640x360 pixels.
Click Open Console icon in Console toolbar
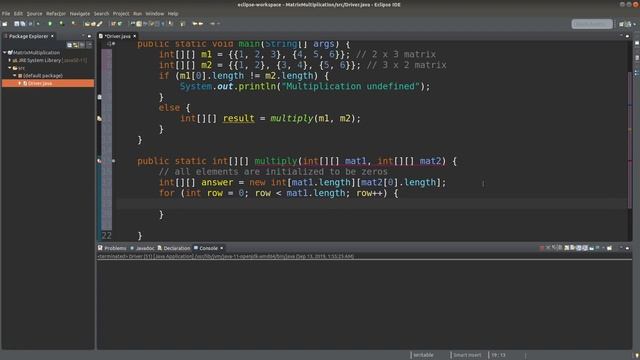609,248
